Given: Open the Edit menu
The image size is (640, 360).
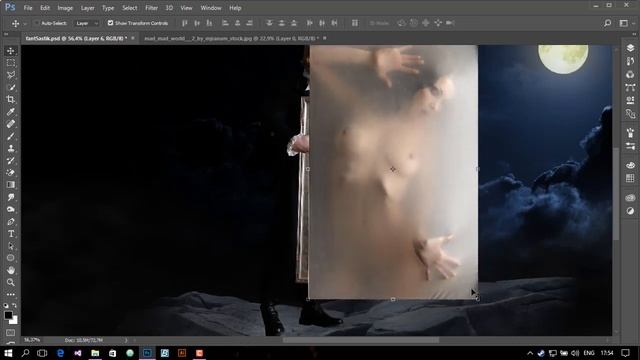Looking at the screenshot, I should 44,8.
